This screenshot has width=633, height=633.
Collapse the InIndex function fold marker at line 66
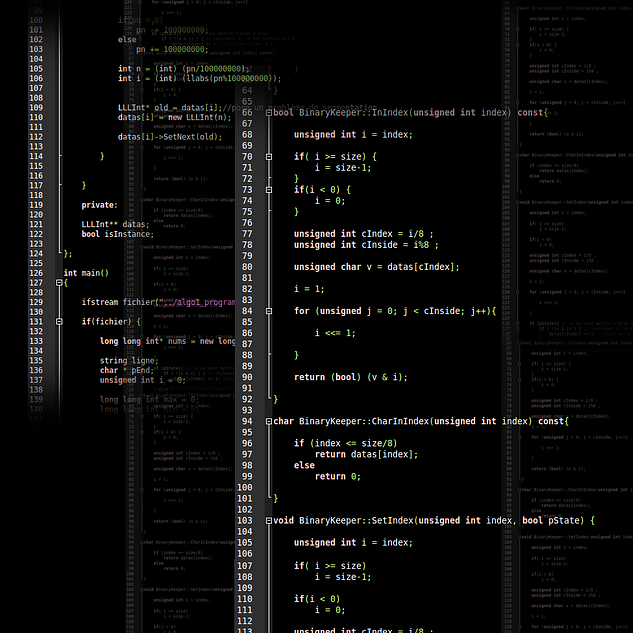(x=269, y=113)
